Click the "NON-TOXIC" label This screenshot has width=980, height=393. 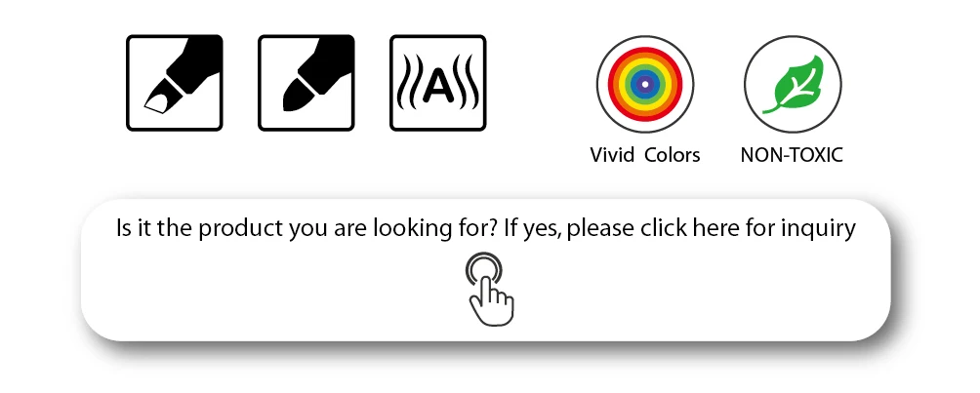792,155
